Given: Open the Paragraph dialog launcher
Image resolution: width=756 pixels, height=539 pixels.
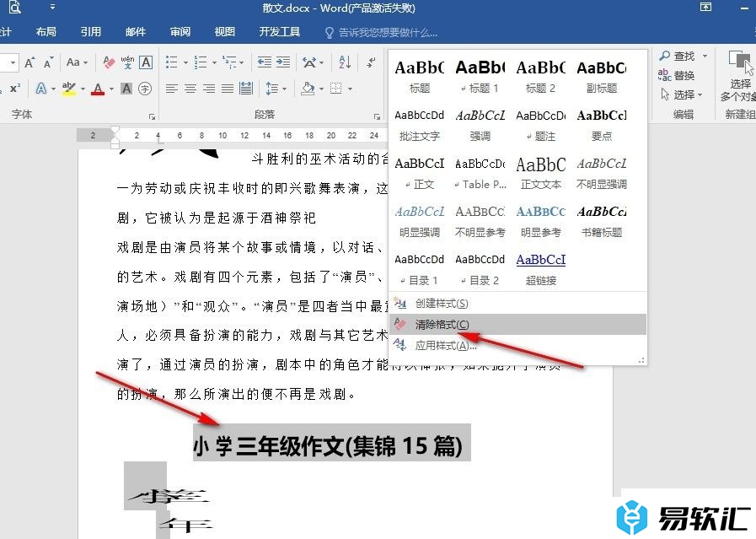Looking at the screenshot, I should [x=377, y=116].
